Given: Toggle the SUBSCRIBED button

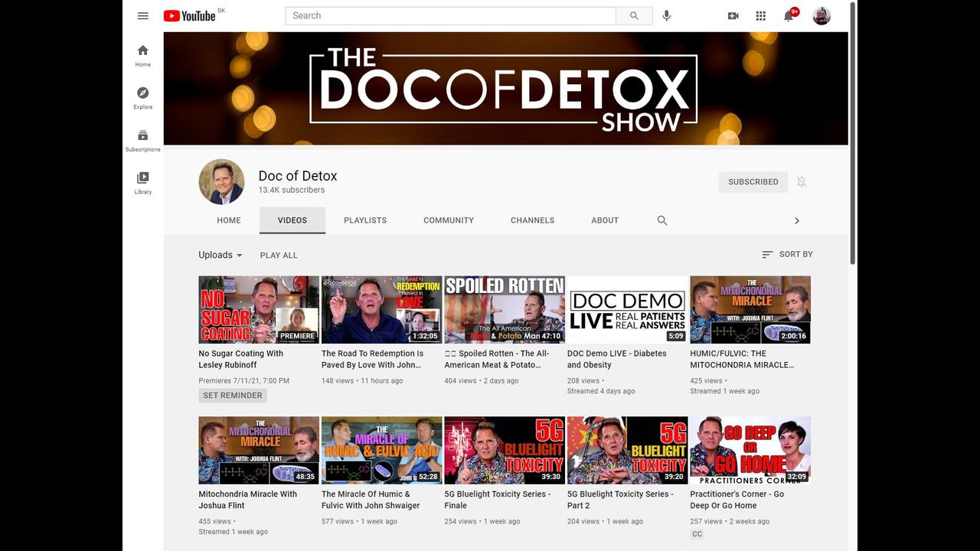Looking at the screenshot, I should pyautogui.click(x=753, y=182).
